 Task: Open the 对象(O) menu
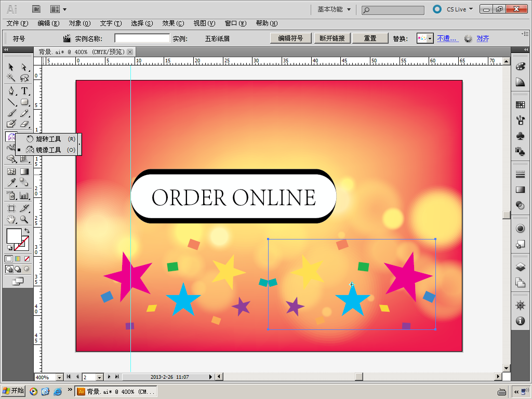point(79,23)
